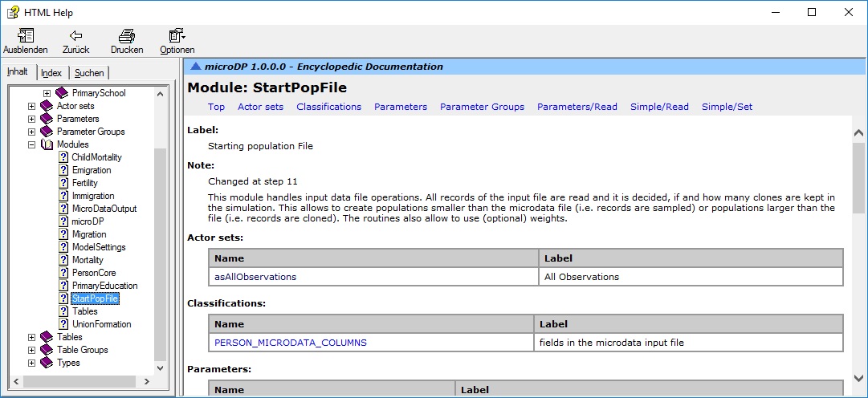
Task: Click the blue triangle icon in the documentation header
Action: (x=195, y=67)
